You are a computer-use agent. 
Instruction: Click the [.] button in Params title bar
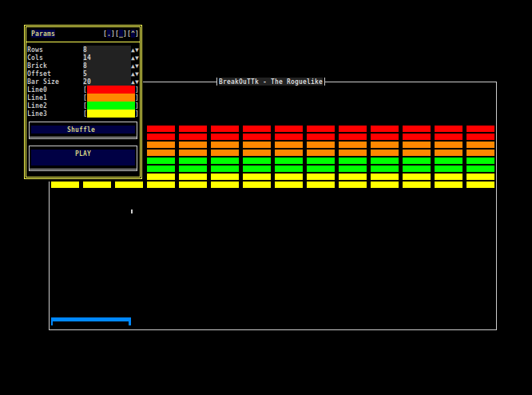(x=109, y=34)
